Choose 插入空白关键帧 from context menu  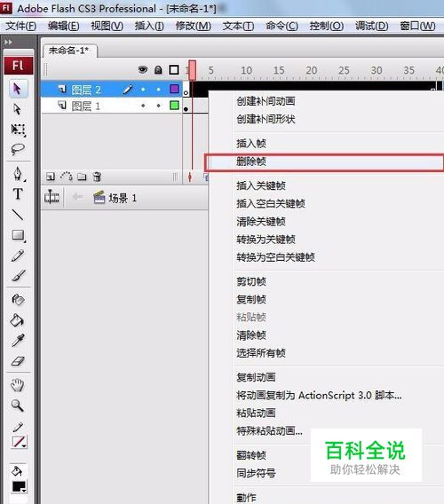[271, 203]
